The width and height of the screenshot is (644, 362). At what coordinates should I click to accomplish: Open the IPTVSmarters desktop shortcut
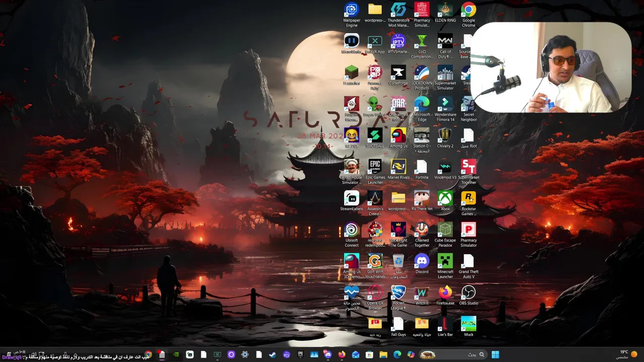click(x=398, y=44)
